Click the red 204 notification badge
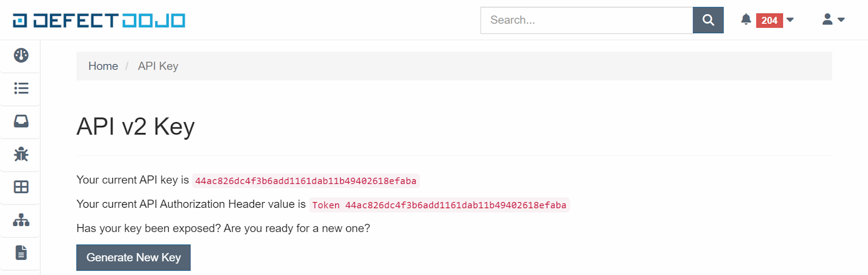 (x=769, y=20)
